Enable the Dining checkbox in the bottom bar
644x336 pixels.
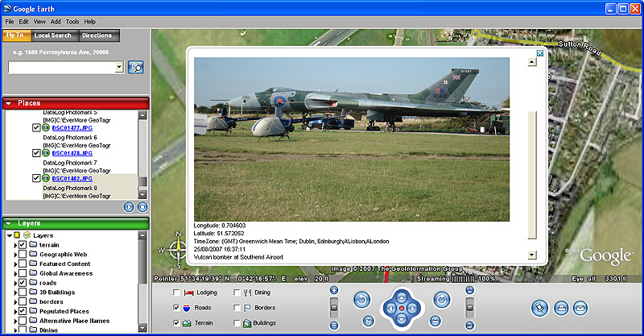[237, 292]
